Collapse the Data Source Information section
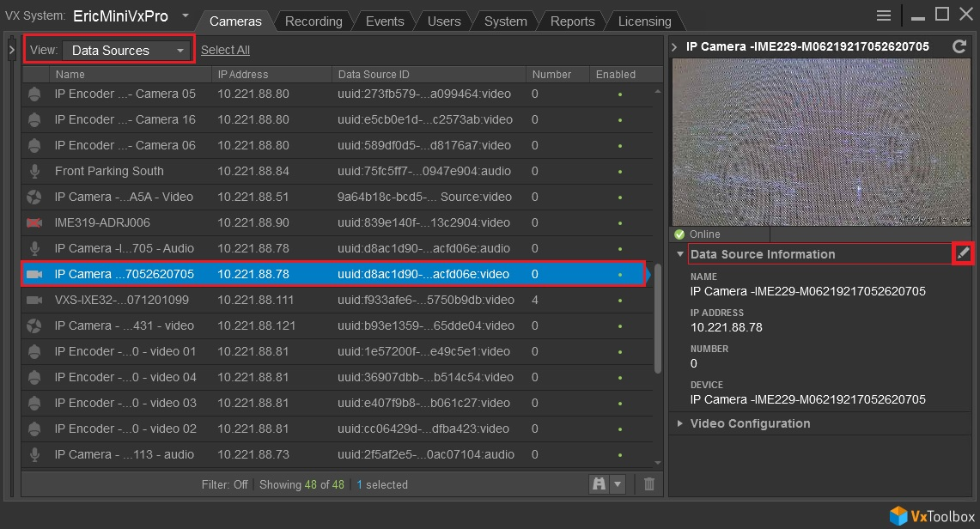Image resolution: width=980 pixels, height=529 pixels. 679,253
